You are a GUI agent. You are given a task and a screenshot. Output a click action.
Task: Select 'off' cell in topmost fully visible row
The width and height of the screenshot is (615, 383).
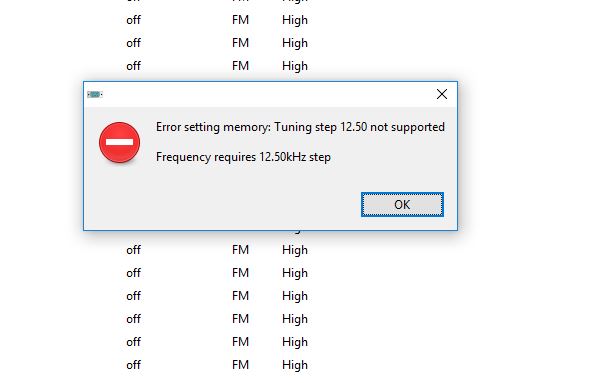(133, 20)
